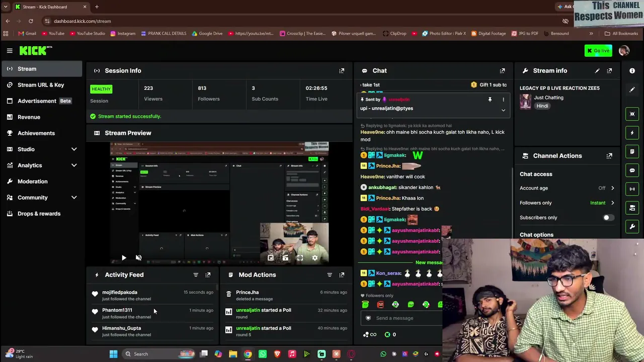Click the chat bubble icon in right sidebar
Viewport: 644px width, 362px height.
click(632, 170)
